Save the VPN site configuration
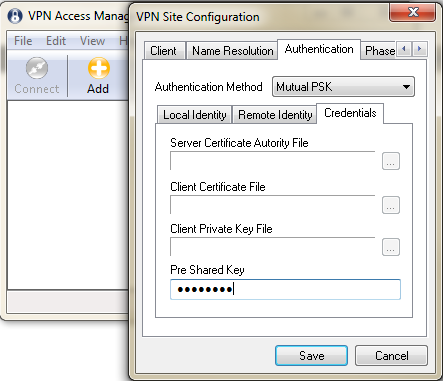Screen dimensions: 443x381 click(x=311, y=356)
